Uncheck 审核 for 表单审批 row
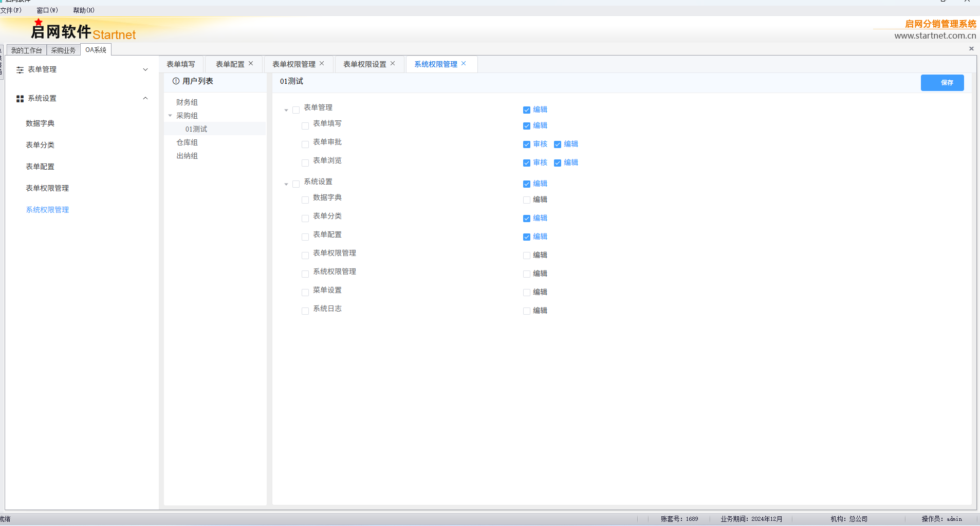This screenshot has height=526, width=980. click(x=527, y=144)
